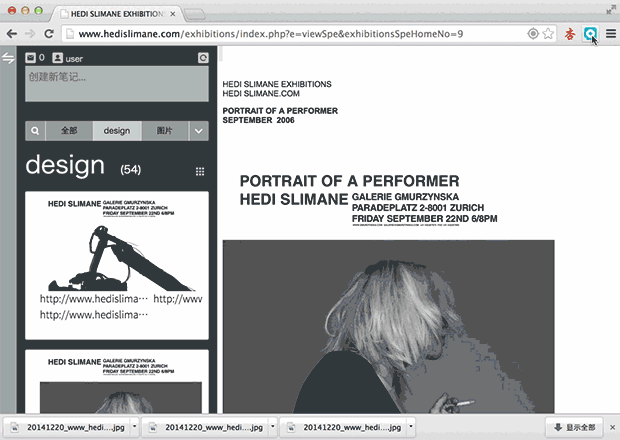Click the truncated http://www link at card edge
The image size is (620, 440).
pyautogui.click(x=178, y=299)
